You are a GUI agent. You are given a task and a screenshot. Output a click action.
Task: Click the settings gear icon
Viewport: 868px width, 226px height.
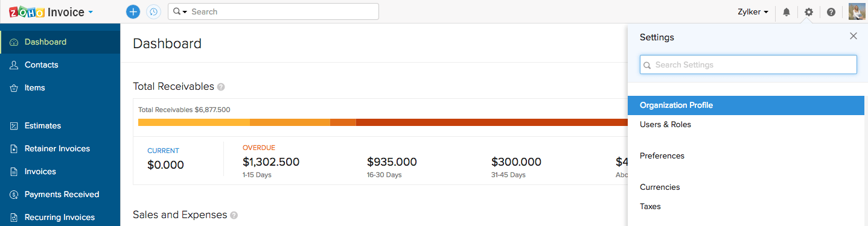point(809,12)
